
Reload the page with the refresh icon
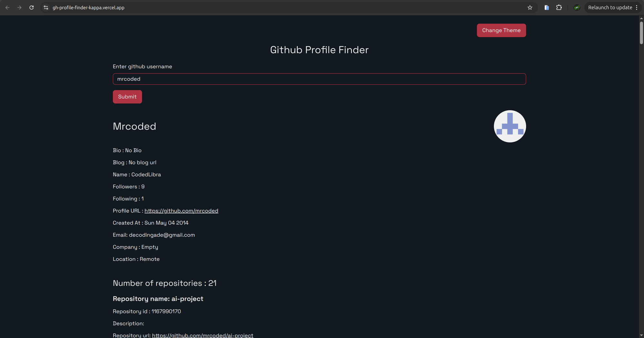click(32, 7)
